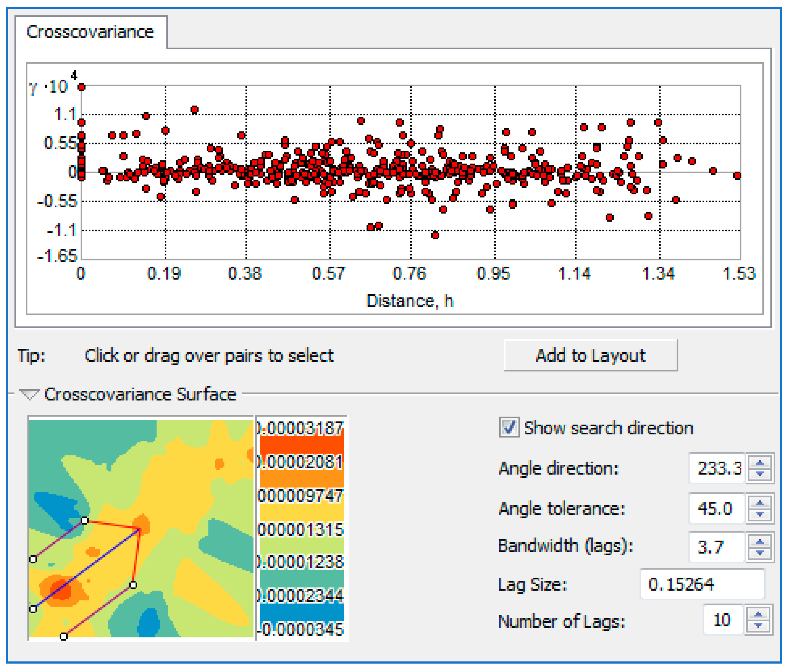The image size is (790, 672).
Task: Increase Number of Lags spinner
Action: pos(758,614)
